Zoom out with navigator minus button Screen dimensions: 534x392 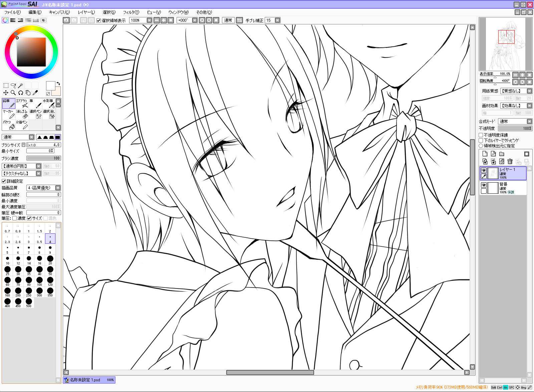pyautogui.click(x=516, y=75)
